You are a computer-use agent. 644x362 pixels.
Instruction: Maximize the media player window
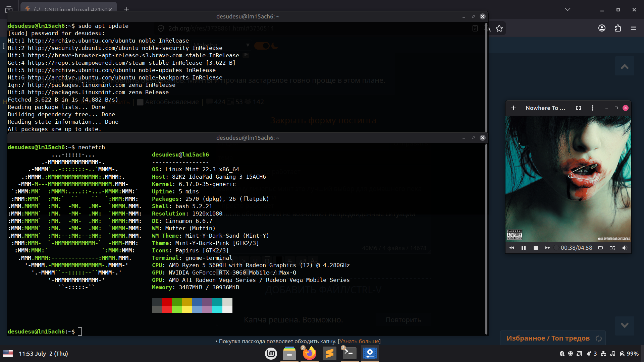[x=616, y=108]
